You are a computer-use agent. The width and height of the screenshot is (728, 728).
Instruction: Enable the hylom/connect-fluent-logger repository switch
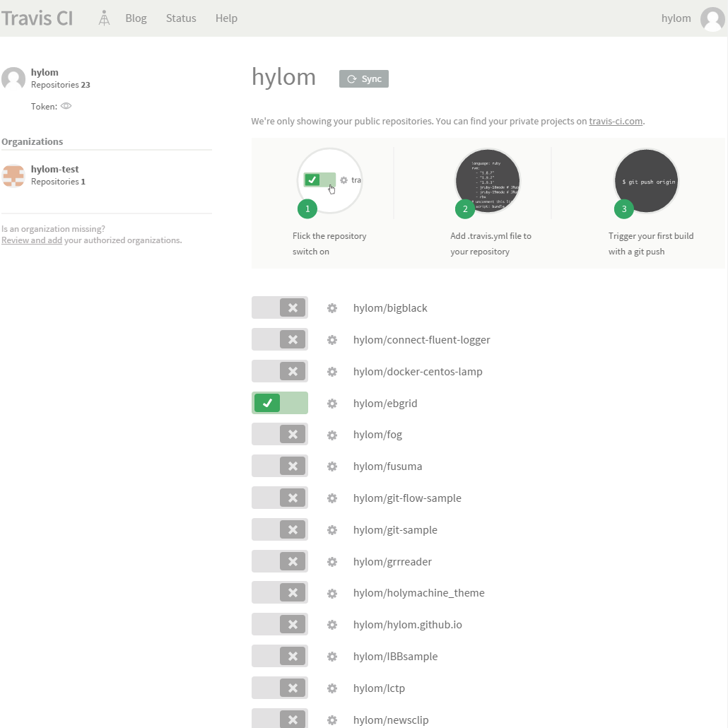(279, 339)
